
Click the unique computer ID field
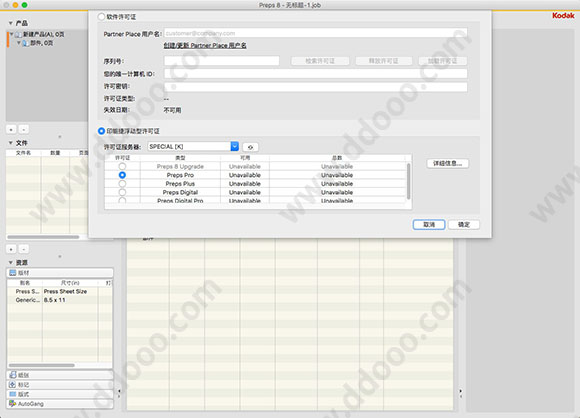pos(316,74)
